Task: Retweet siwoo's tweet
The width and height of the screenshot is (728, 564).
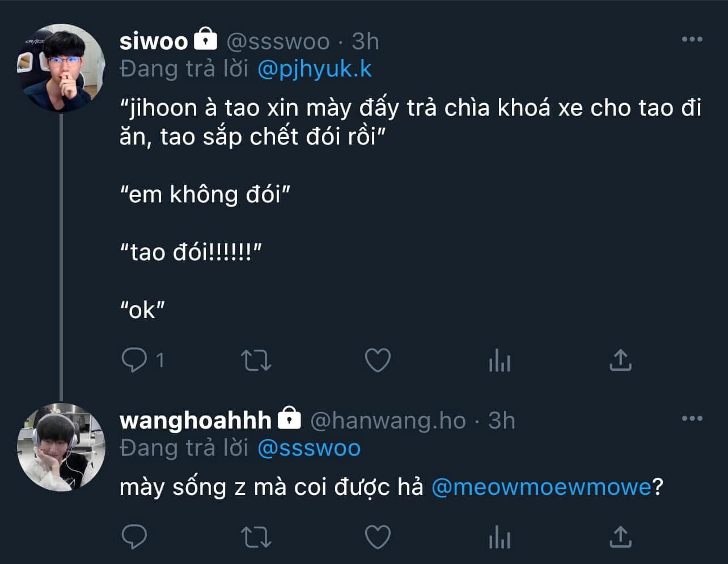Action: tap(256, 360)
